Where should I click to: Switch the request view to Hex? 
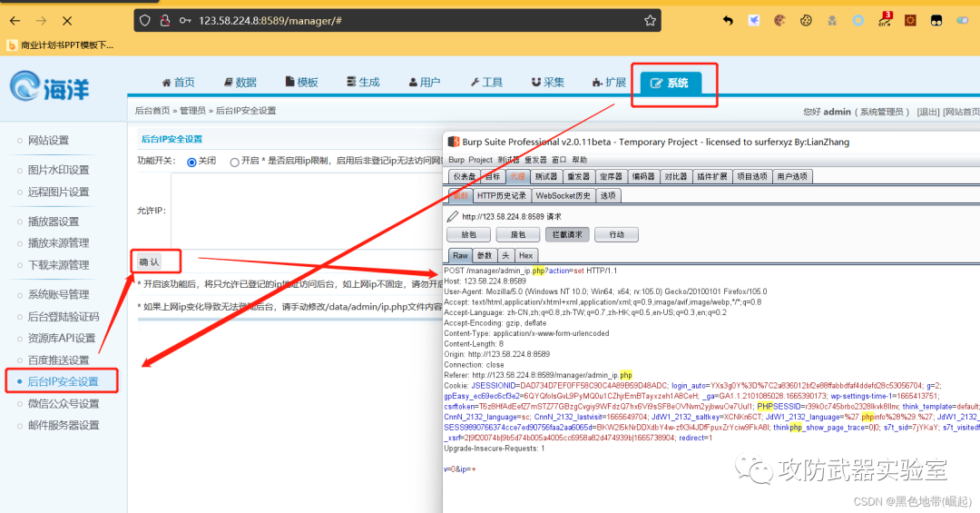pos(525,255)
